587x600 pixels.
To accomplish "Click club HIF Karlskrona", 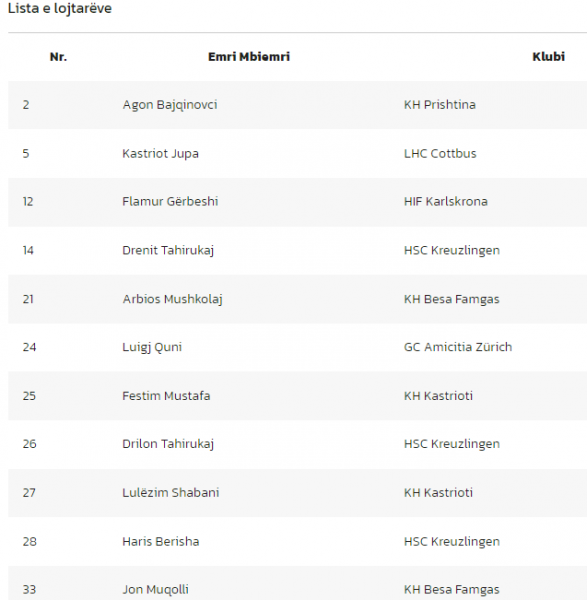I will pos(446,202).
